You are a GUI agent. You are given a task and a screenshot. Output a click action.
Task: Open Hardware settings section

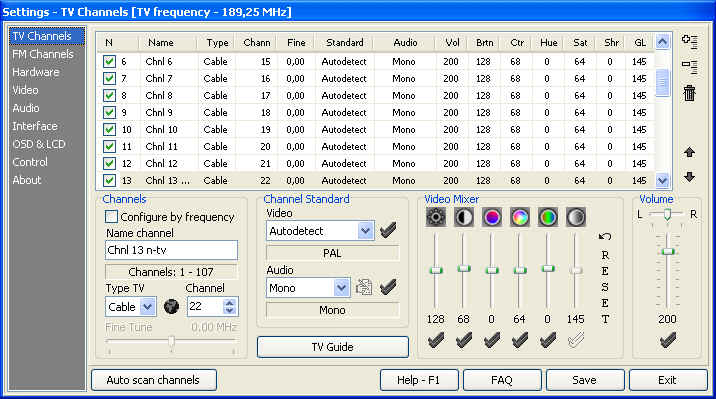click(x=36, y=72)
